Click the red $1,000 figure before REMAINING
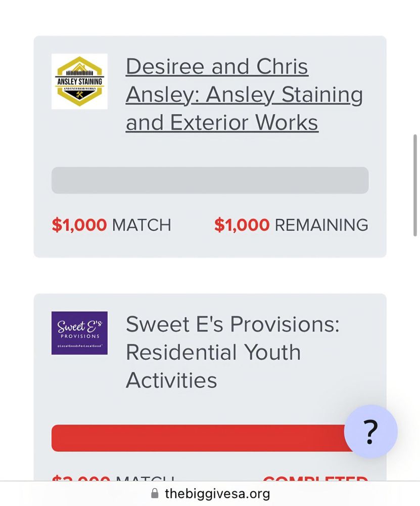This screenshot has width=420, height=506. click(242, 225)
